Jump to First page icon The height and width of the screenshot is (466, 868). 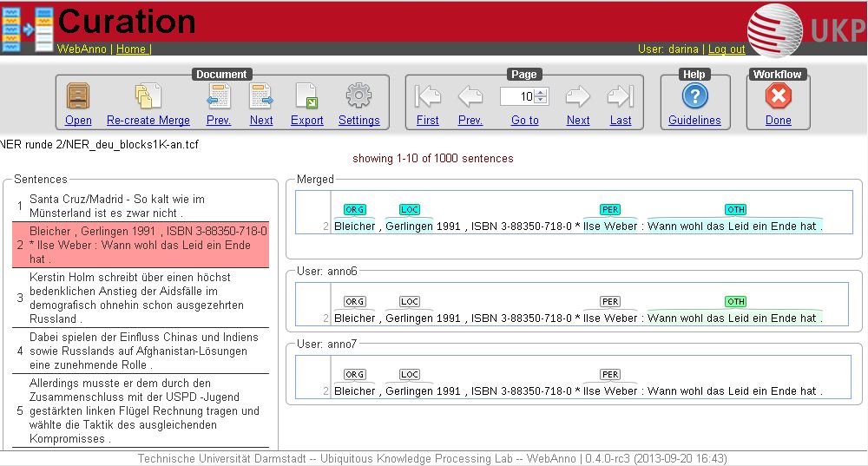coord(427,96)
